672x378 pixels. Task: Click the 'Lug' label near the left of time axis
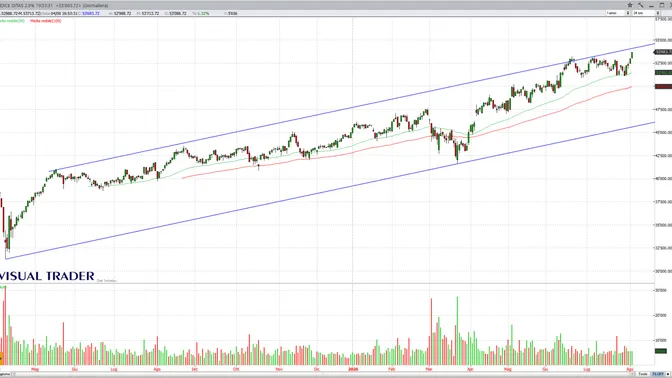114,369
